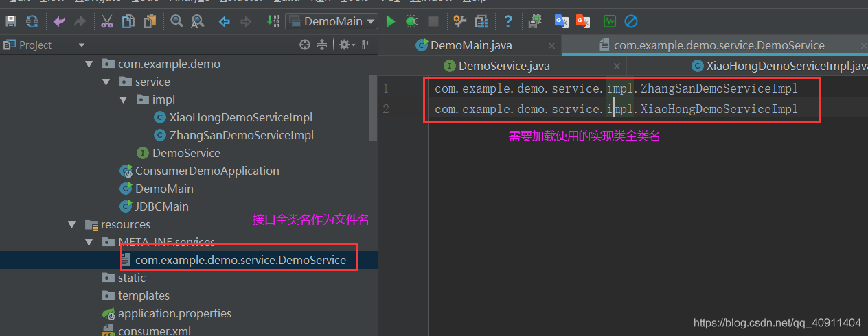Start debugging with the green bug icon
The height and width of the screenshot is (336, 868).
pyautogui.click(x=411, y=21)
